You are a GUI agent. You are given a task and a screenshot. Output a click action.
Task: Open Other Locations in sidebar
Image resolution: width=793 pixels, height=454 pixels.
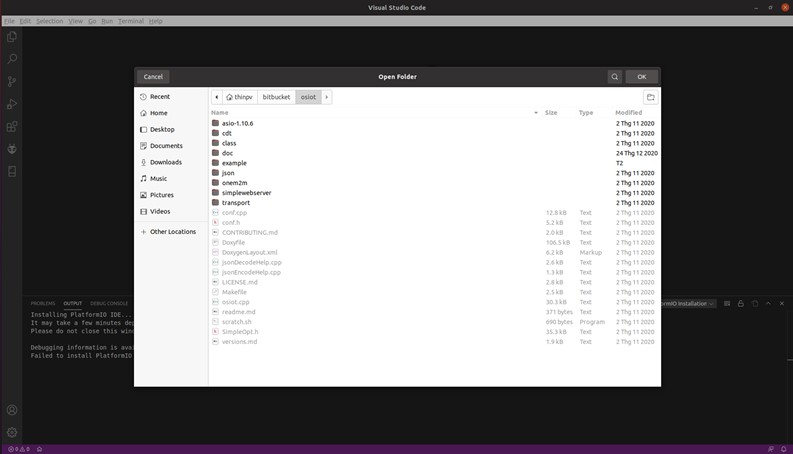pyautogui.click(x=171, y=232)
